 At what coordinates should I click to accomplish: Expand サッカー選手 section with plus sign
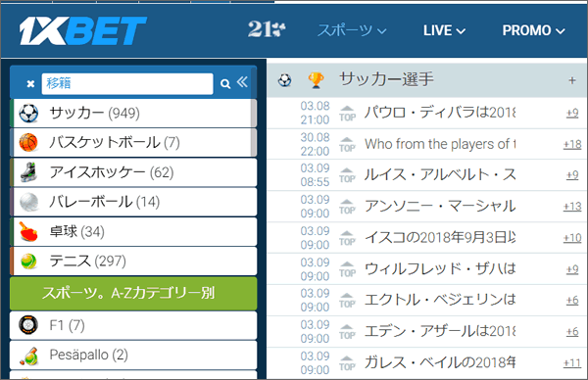point(572,80)
